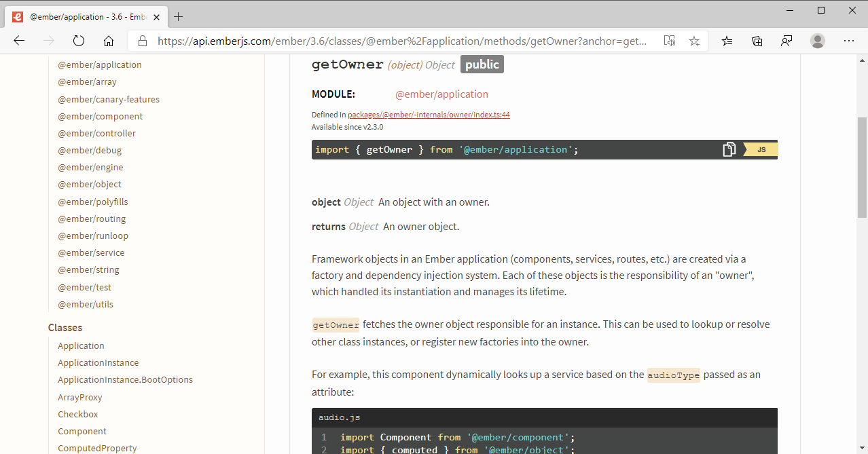Close the @ember/application tab
The height and width of the screenshot is (454, 868).
coord(156,17)
